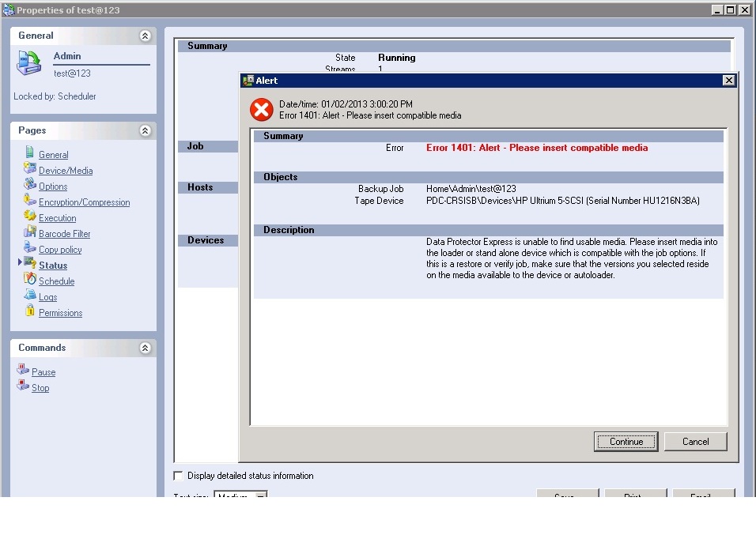Click the red Error 1401 message text

coord(537,148)
